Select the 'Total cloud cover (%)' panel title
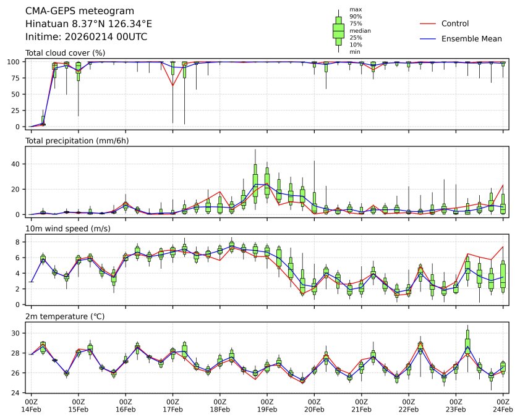This screenshot has width=520, height=420. [x=65, y=53]
